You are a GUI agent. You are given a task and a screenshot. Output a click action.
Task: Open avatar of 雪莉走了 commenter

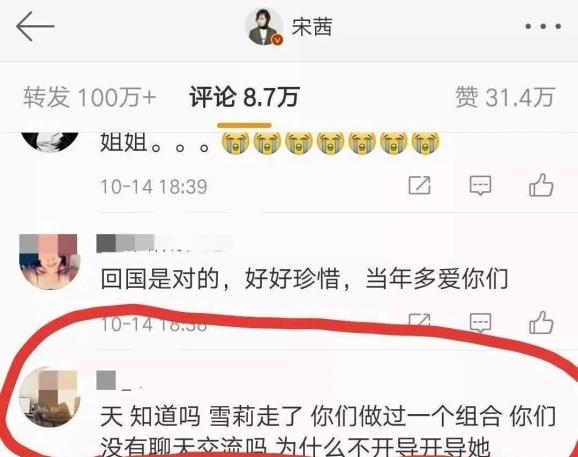(49, 397)
